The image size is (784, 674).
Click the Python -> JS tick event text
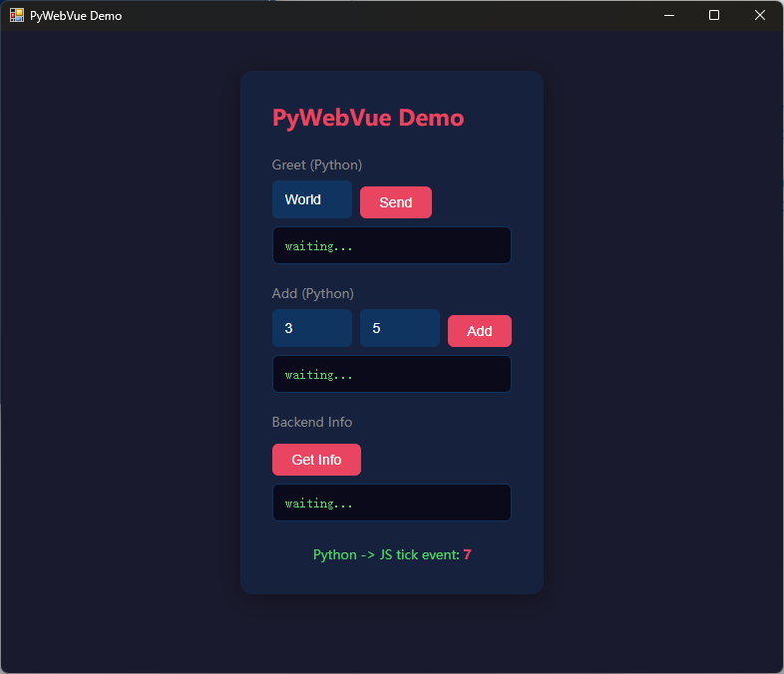pos(386,554)
